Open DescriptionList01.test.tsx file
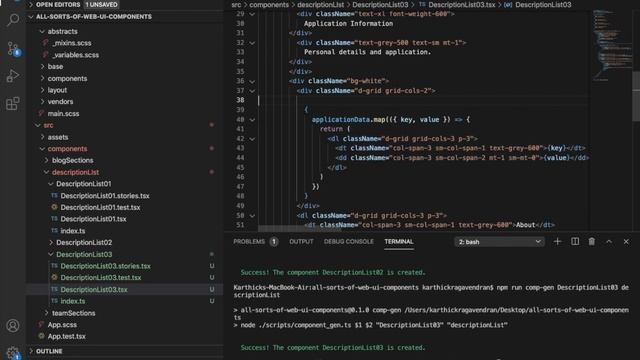This screenshot has height=360, width=640. coord(100,207)
